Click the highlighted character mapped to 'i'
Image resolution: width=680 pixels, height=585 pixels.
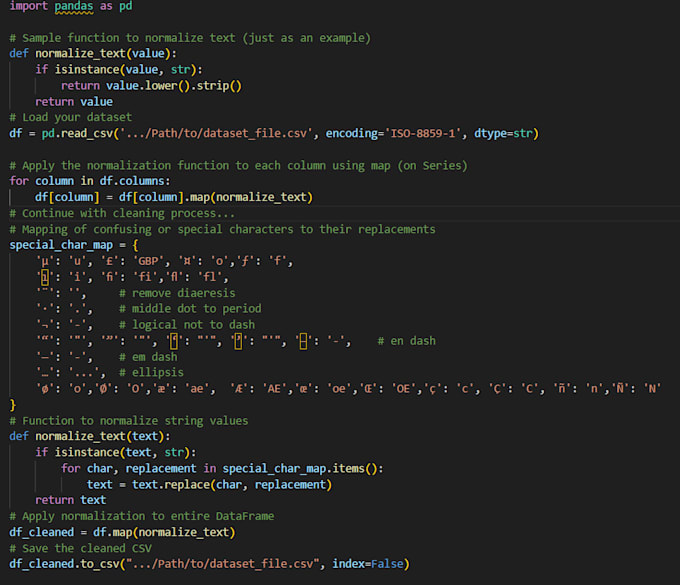click(45, 277)
